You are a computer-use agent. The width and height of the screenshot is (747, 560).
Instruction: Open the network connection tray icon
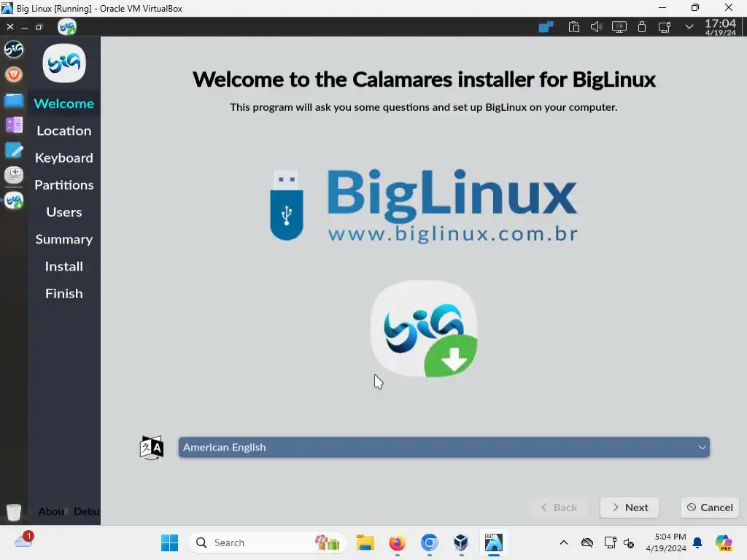pyautogui.click(x=665, y=27)
